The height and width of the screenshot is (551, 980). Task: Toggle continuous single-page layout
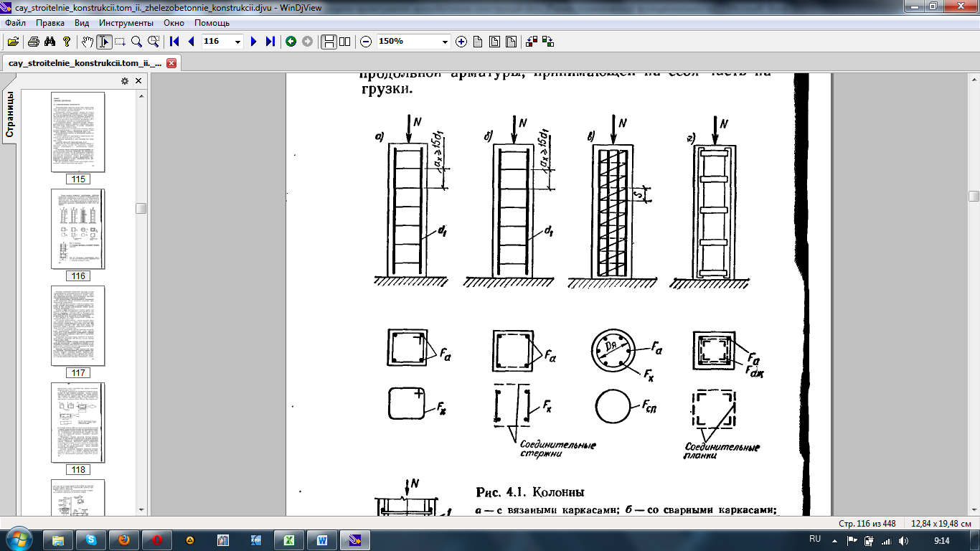tap(329, 42)
